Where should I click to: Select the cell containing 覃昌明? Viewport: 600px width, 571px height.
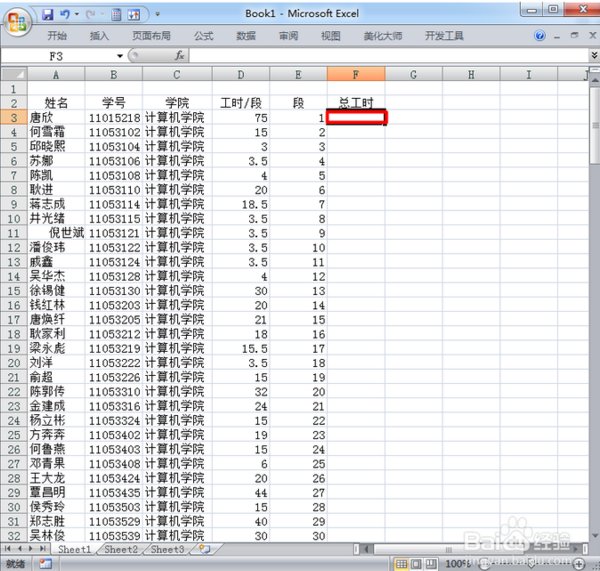pyautogui.click(x=56, y=493)
